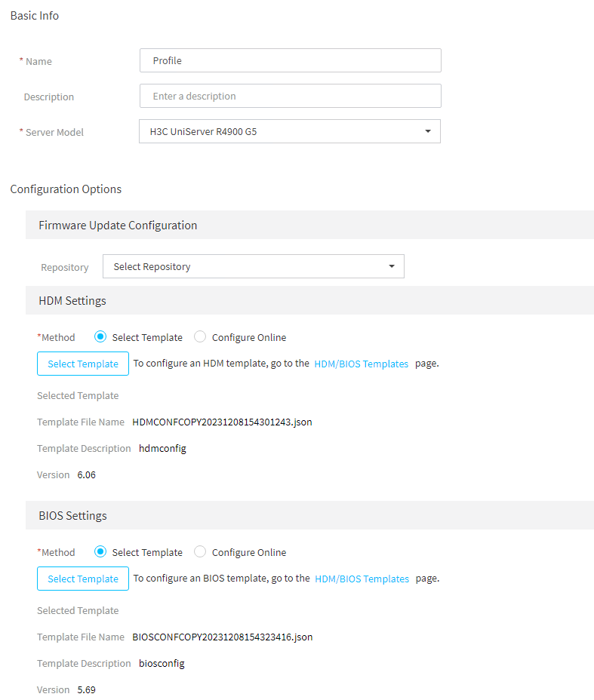Click the Description input field
594x700 pixels.
click(291, 96)
